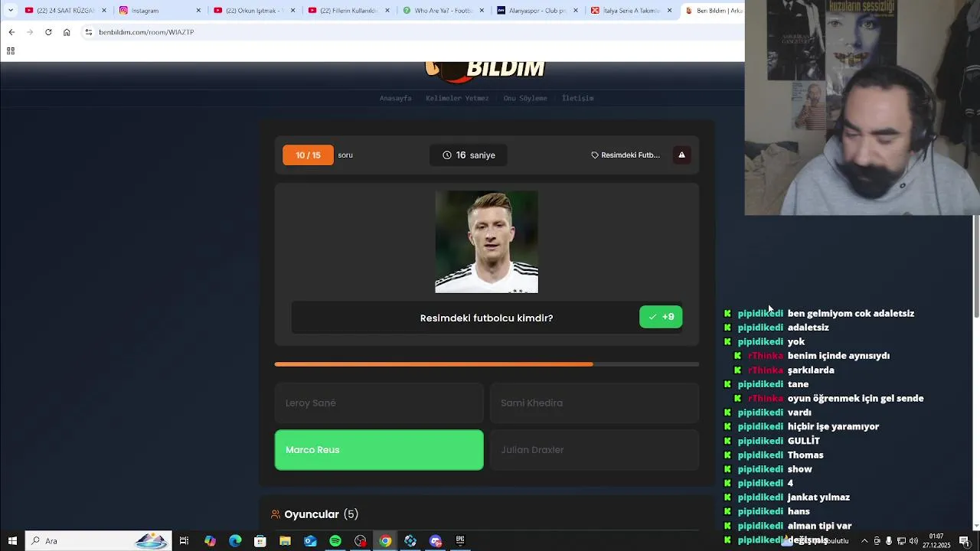Open the notification center icon

click(965, 541)
